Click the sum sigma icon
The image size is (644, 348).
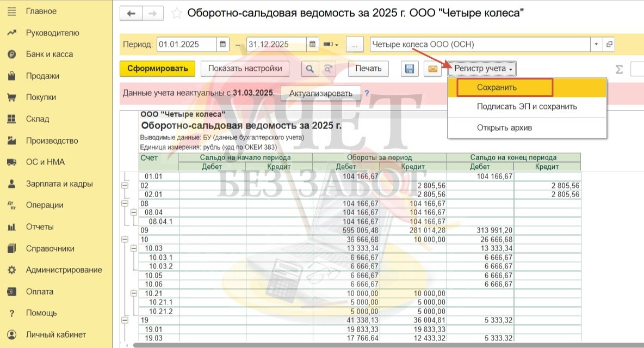point(619,69)
